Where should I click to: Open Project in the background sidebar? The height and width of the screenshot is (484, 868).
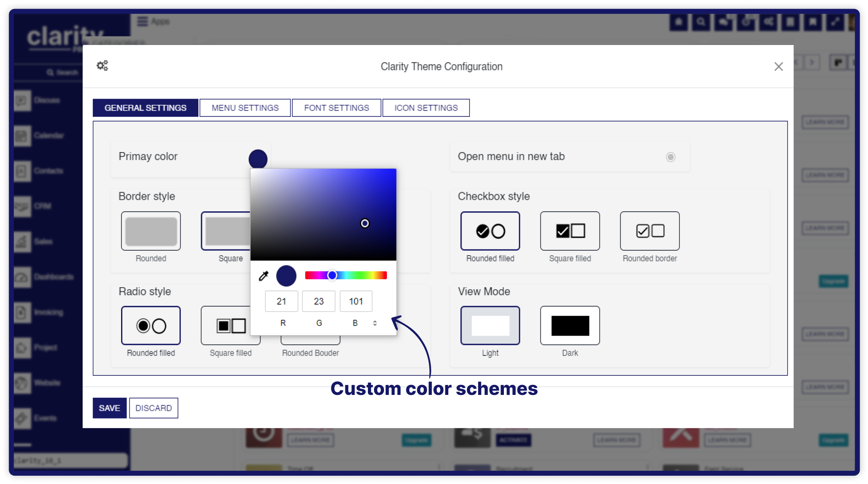[46, 347]
